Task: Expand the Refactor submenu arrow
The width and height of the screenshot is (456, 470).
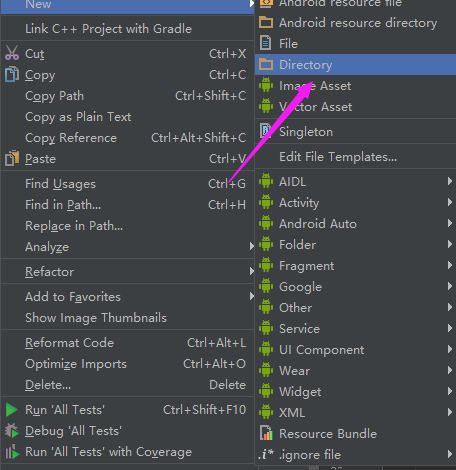Action: point(252,272)
